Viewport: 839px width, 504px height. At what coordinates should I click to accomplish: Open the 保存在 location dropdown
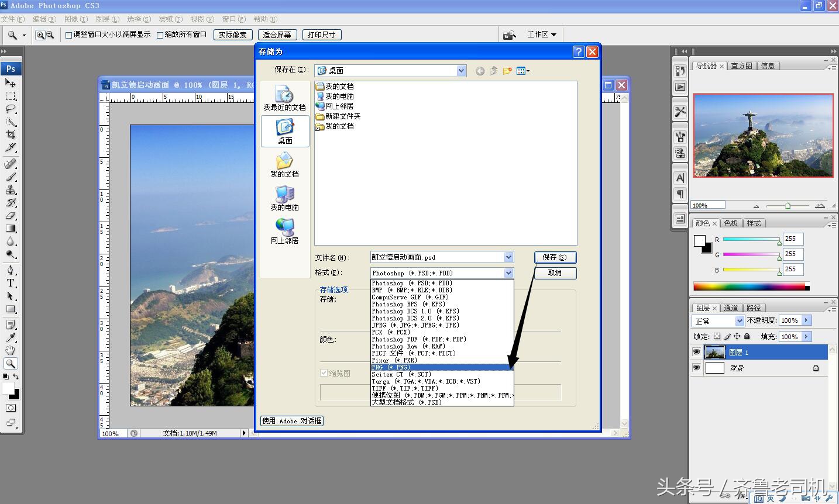tap(461, 71)
